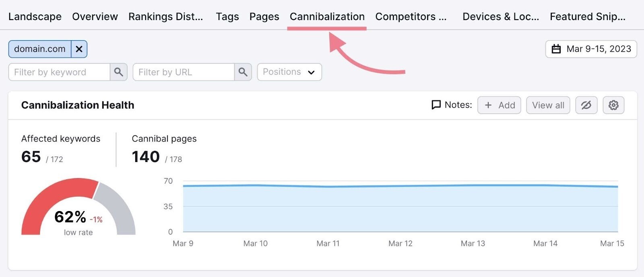644x277 pixels.
Task: Open Cannibalization Health settings via gear icon
Action: 613,105
